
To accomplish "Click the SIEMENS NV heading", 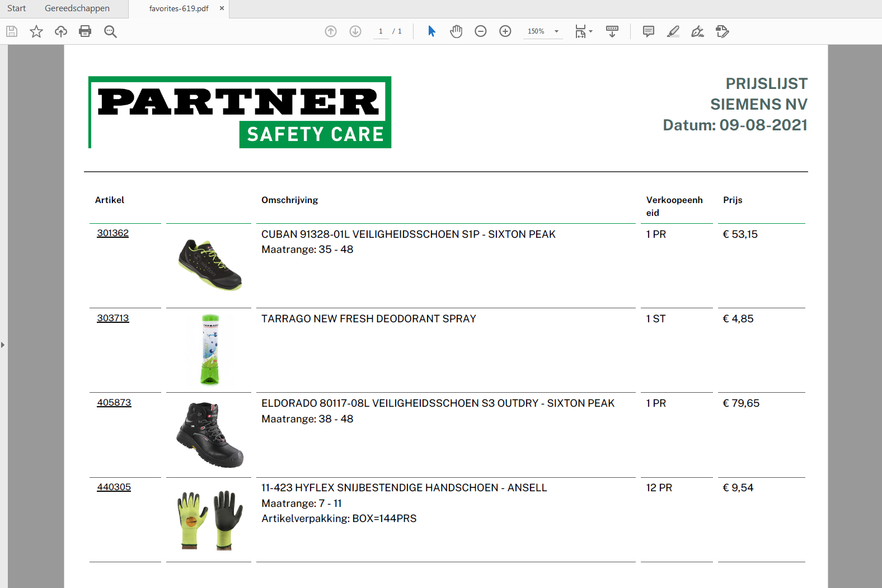I will tap(759, 104).
